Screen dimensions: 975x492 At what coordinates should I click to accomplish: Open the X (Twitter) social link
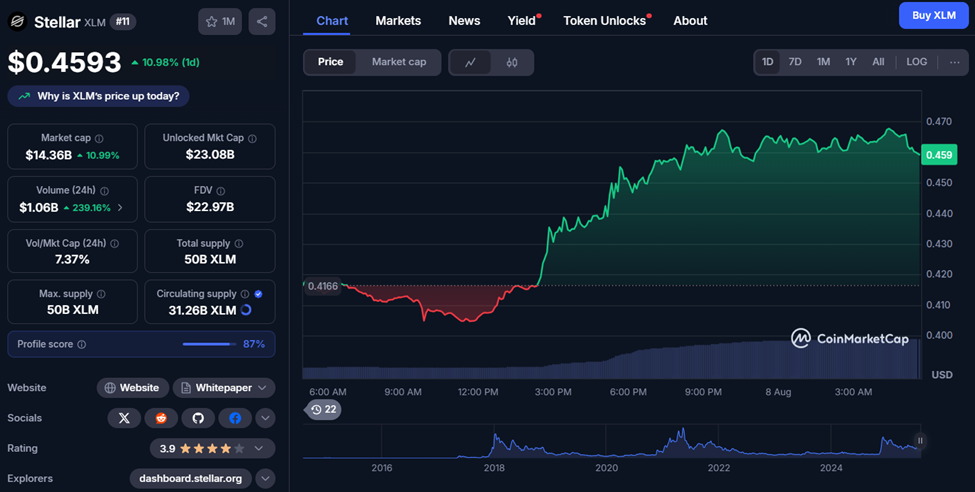[124, 418]
